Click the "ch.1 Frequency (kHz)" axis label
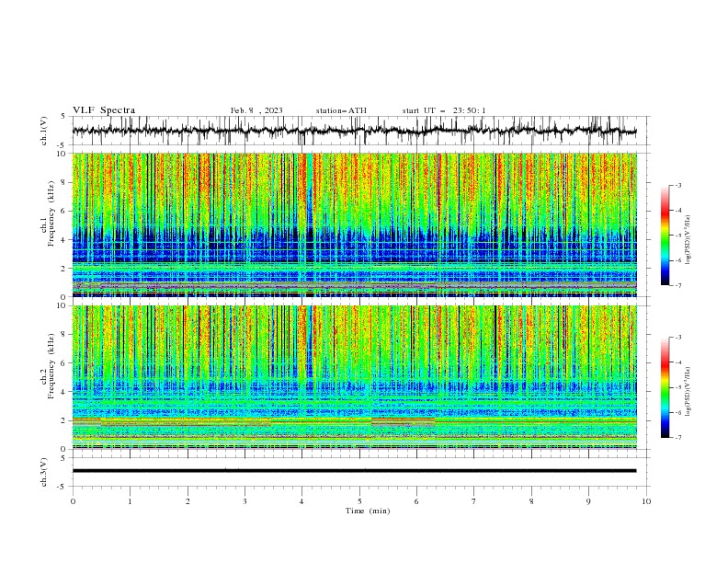 pos(48,213)
